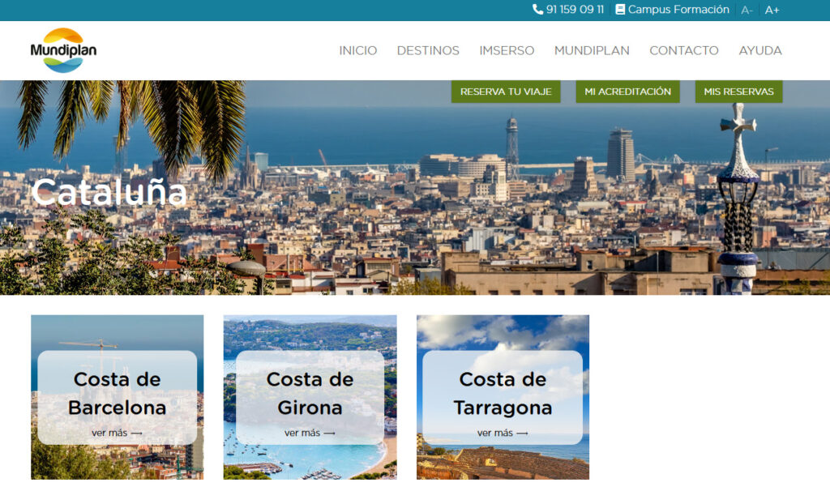This screenshot has width=830, height=504.
Task: Open the INICIO menu item
Action: pyautogui.click(x=357, y=50)
